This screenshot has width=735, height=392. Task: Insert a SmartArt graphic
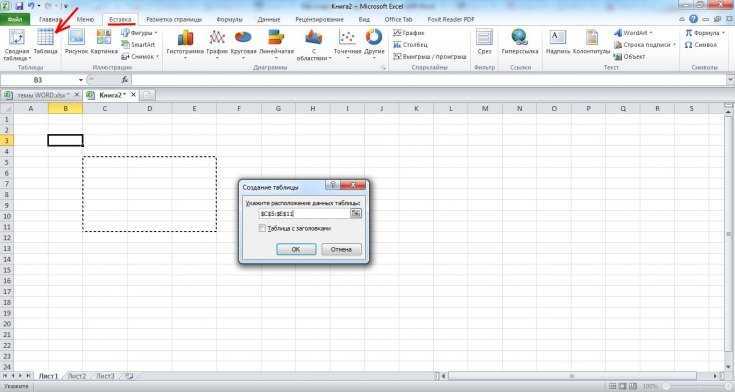click(x=138, y=45)
